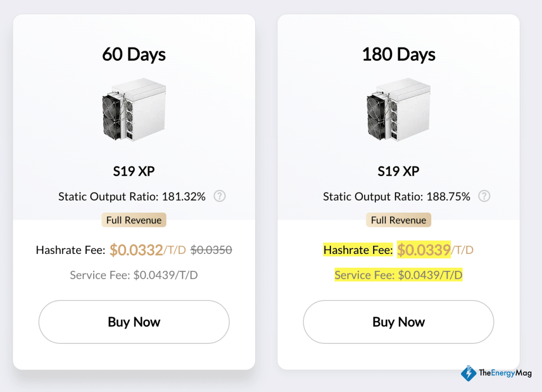Screen dimensions: 542x392
Task: Click the TheEnergyMag lightning logo
Action: click(x=468, y=373)
